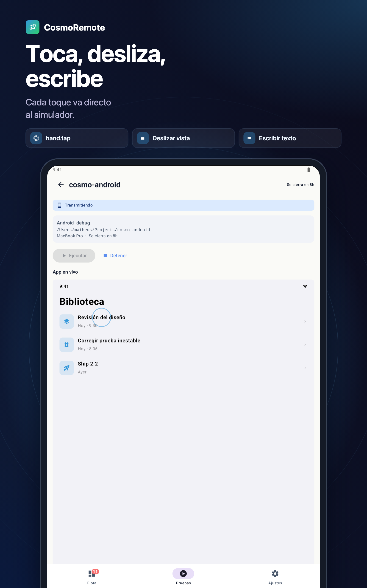
Task: Click the Escribir texto keyboard icon
Action: pyautogui.click(x=249, y=138)
